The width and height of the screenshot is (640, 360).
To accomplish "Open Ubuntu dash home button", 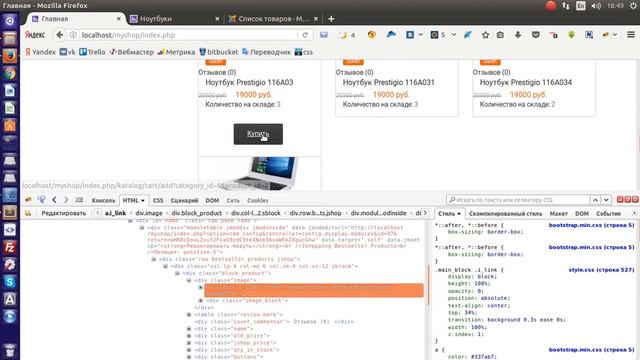I will [x=10, y=21].
